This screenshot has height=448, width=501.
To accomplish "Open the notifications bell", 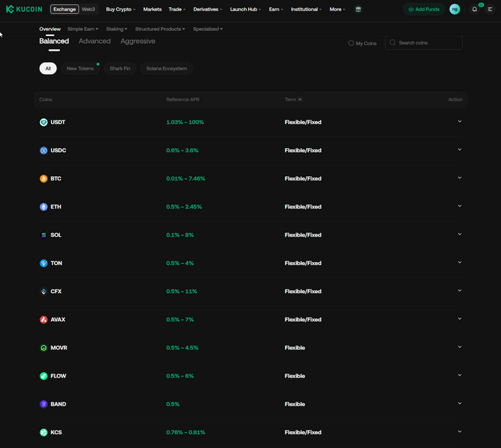I will (474, 9).
